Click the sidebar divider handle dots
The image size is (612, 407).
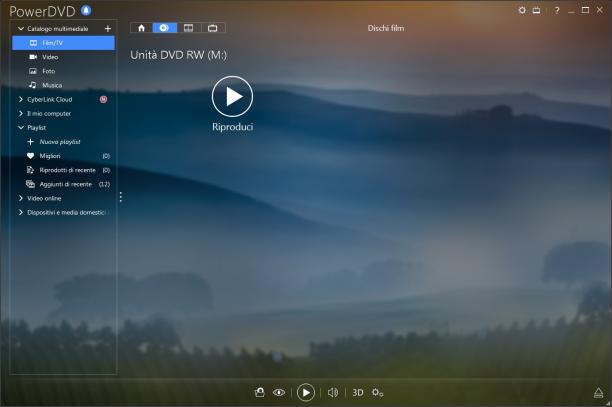(121, 197)
